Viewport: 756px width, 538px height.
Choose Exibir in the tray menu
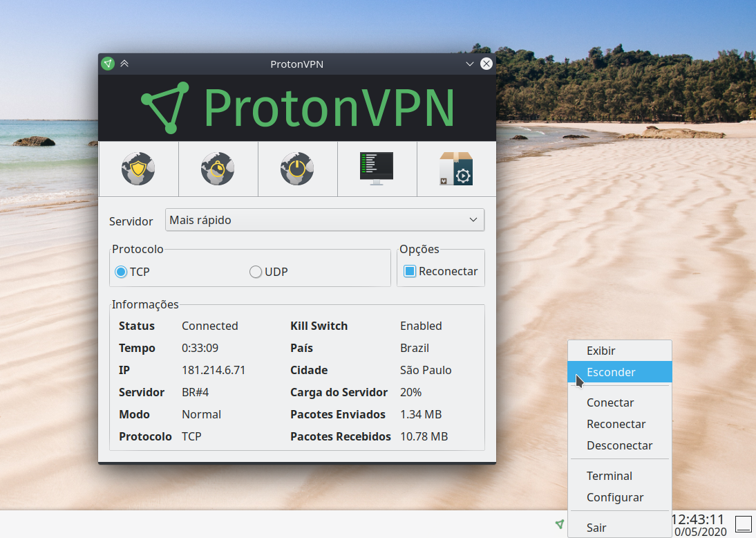tap(620, 351)
